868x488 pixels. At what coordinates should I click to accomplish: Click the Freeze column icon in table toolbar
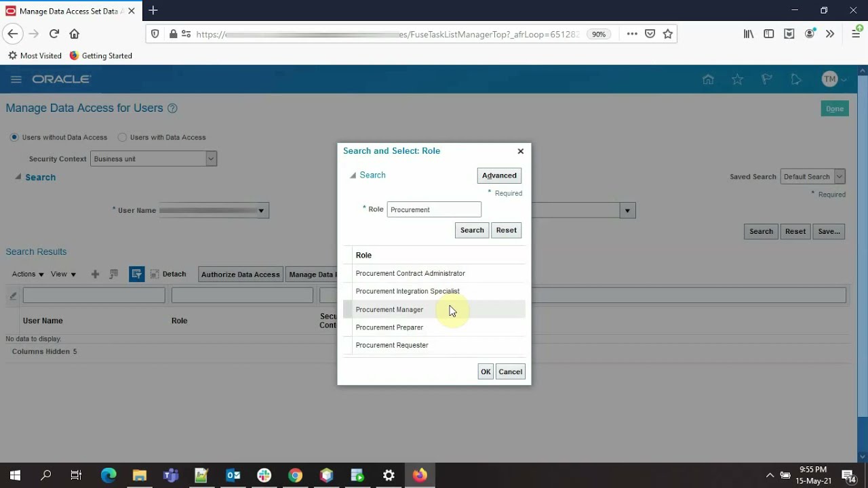pyautogui.click(x=113, y=274)
